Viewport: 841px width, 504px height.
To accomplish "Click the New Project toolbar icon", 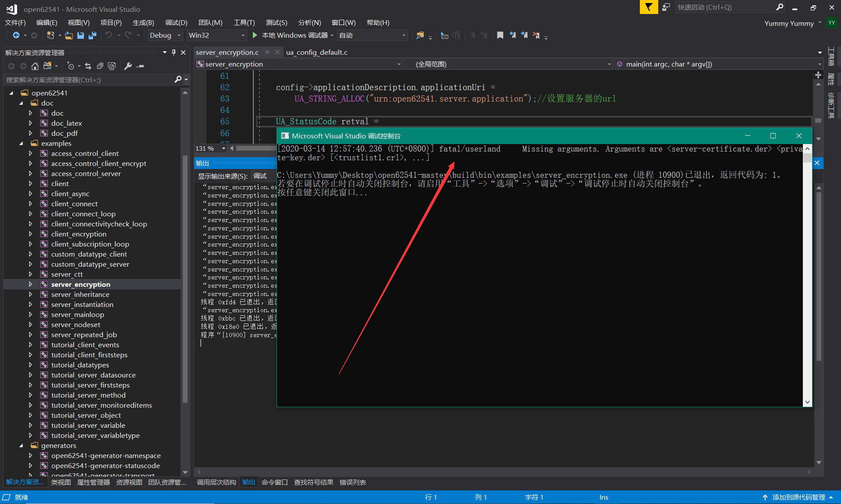I will pos(50,35).
